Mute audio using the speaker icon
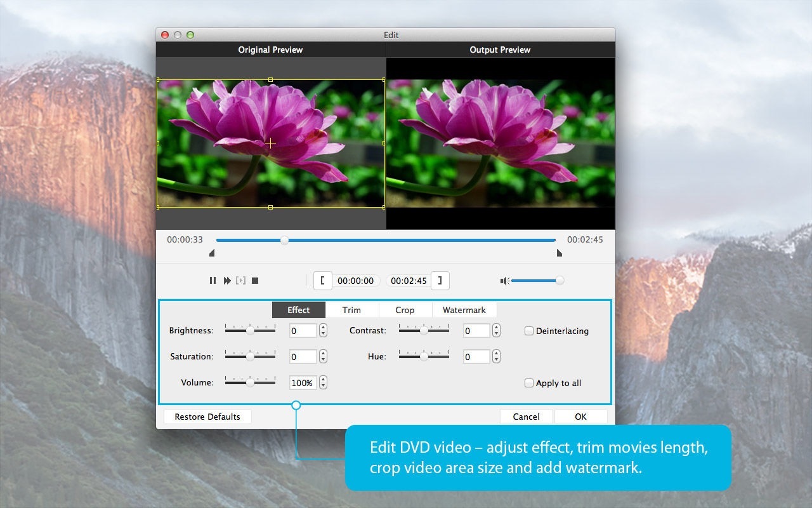812x508 pixels. 504,281
